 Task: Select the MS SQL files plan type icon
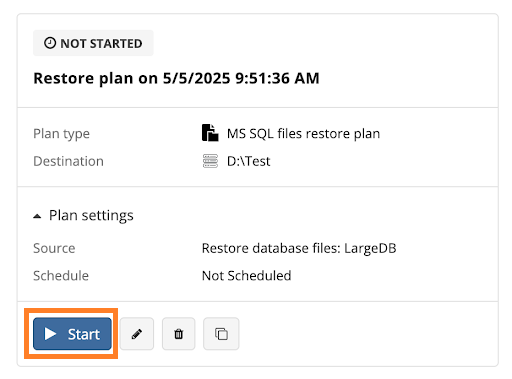click(x=210, y=133)
